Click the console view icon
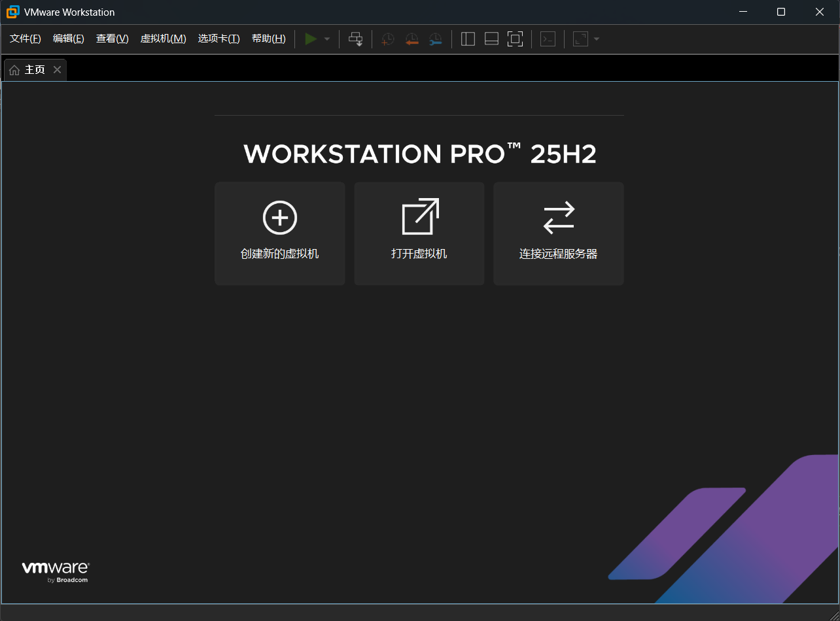The image size is (840, 621). point(548,39)
